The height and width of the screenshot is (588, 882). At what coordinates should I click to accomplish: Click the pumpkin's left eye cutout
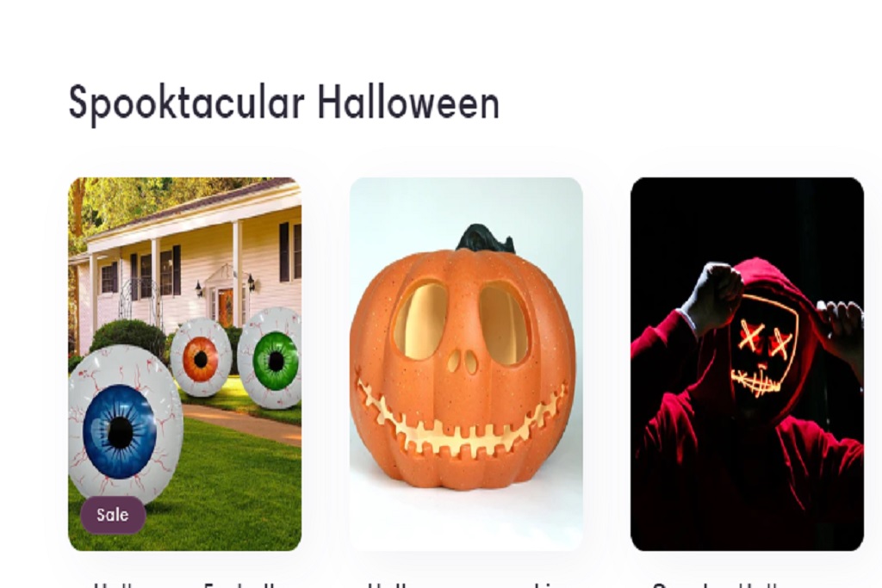tap(420, 320)
